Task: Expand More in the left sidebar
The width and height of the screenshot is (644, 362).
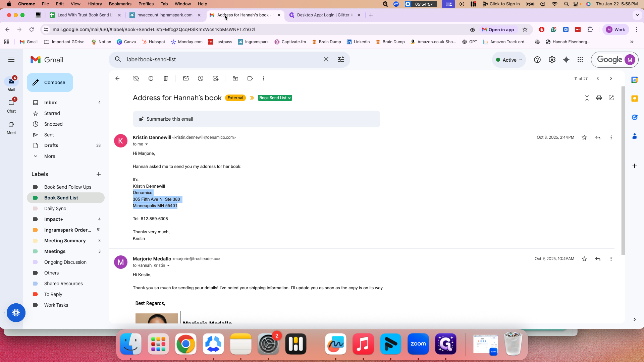Action: (50, 156)
